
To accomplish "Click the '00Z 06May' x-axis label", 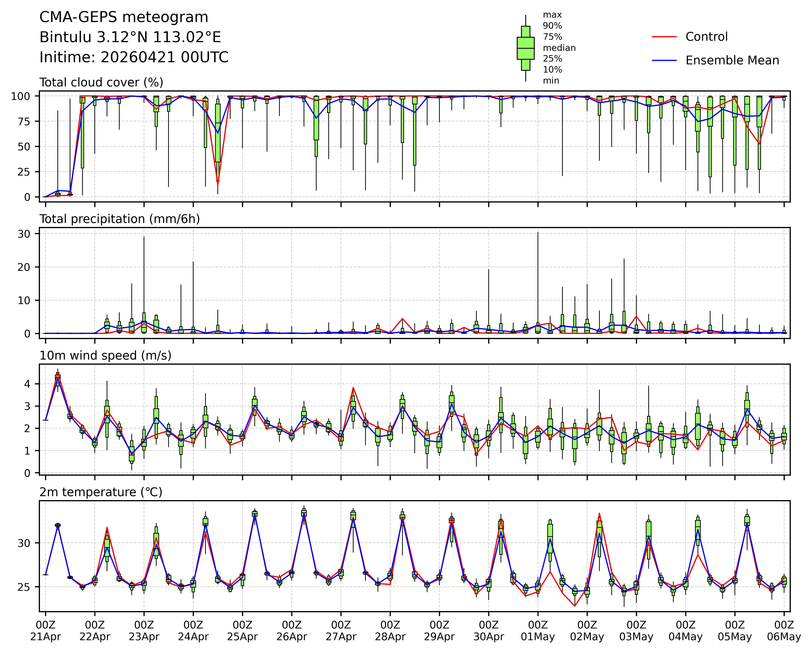I will pyautogui.click(x=784, y=631).
